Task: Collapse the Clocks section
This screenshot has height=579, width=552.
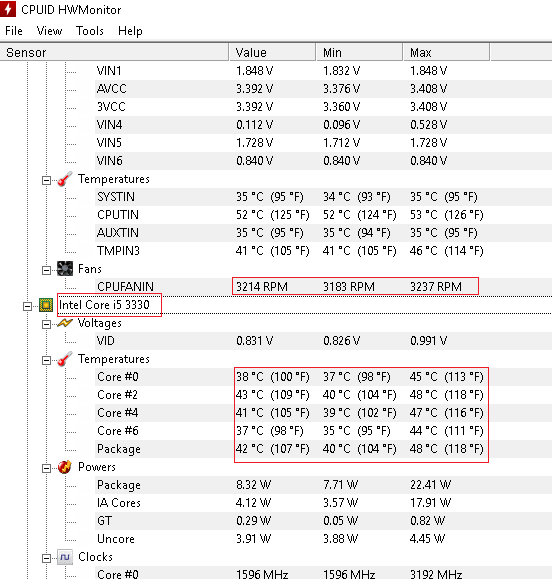Action: point(46,558)
